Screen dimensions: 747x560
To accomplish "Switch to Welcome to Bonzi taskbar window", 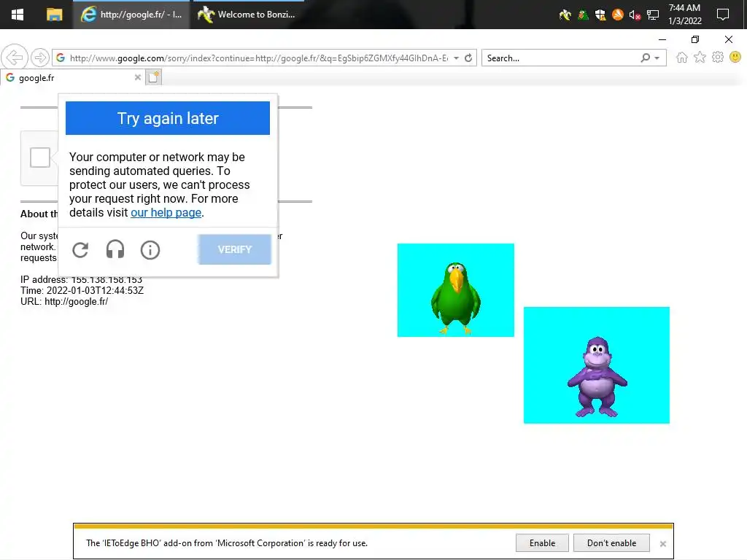I will (247, 15).
